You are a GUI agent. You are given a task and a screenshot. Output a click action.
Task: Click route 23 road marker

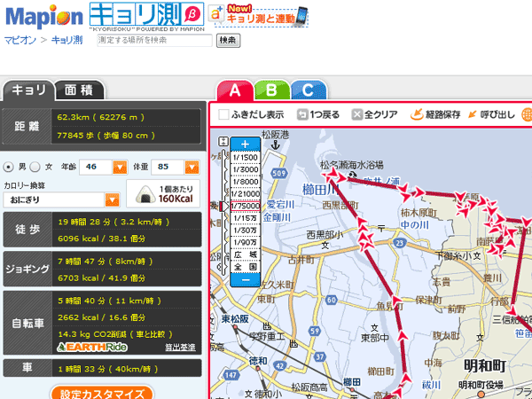point(401,243)
